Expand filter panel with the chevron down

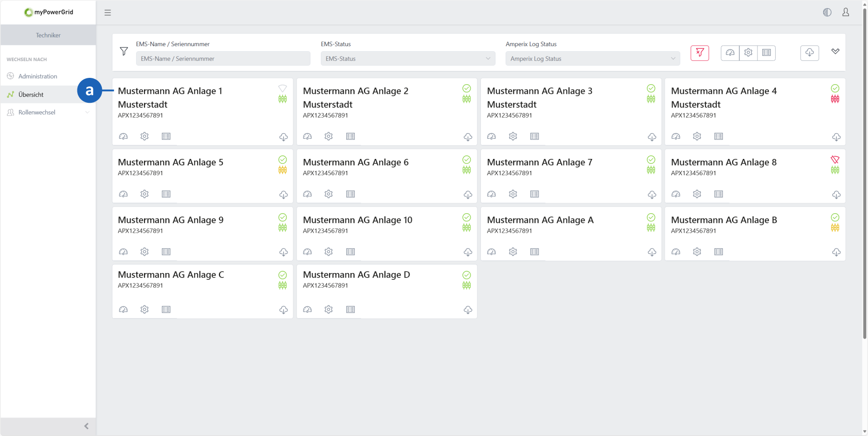tap(835, 51)
